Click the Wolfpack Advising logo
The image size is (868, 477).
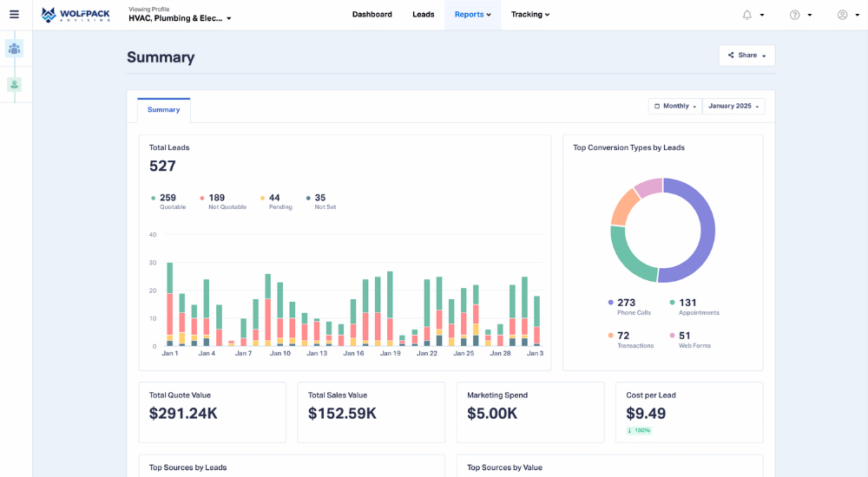click(76, 15)
